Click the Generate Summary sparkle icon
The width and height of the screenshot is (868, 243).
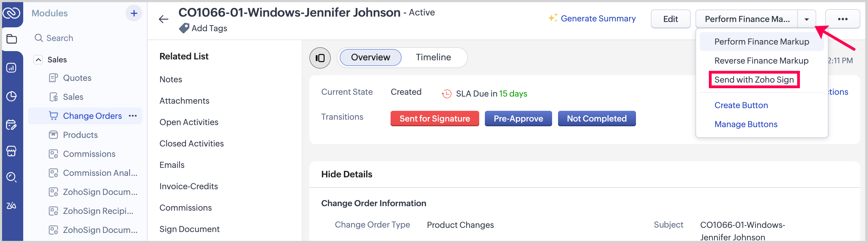pos(553,18)
